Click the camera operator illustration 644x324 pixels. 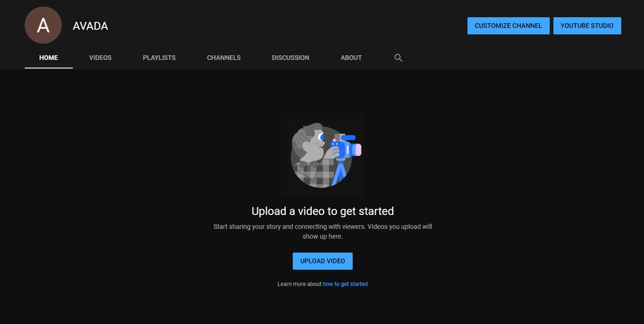tap(323, 156)
